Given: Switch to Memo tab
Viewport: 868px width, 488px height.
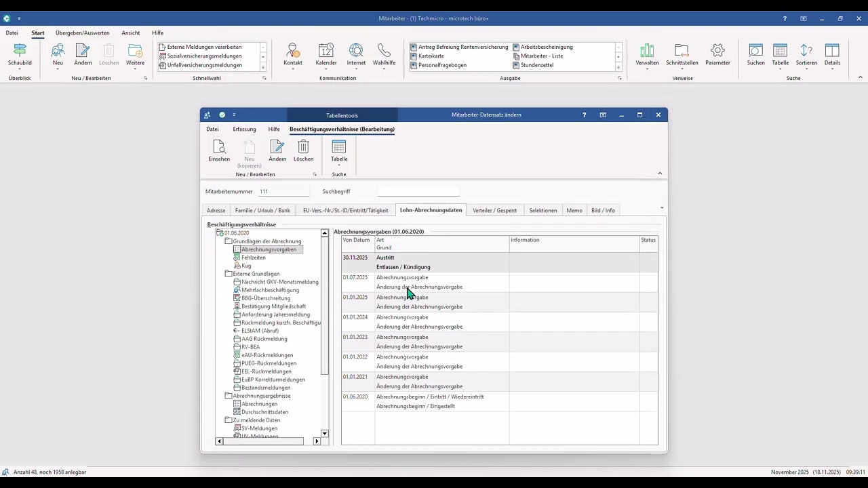Looking at the screenshot, I should [x=574, y=210].
